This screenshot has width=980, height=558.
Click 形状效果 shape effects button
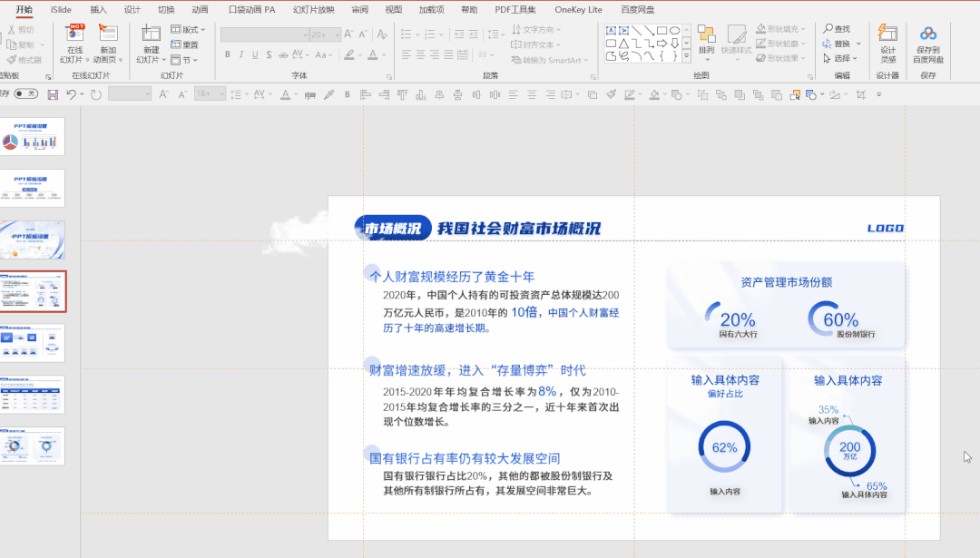pyautogui.click(x=780, y=58)
